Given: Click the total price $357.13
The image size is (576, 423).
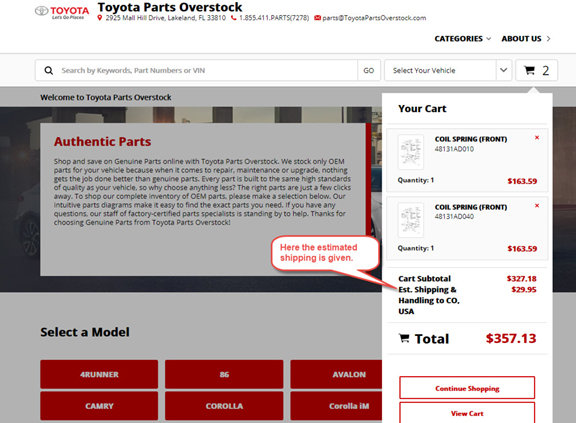Looking at the screenshot, I should click(511, 338).
